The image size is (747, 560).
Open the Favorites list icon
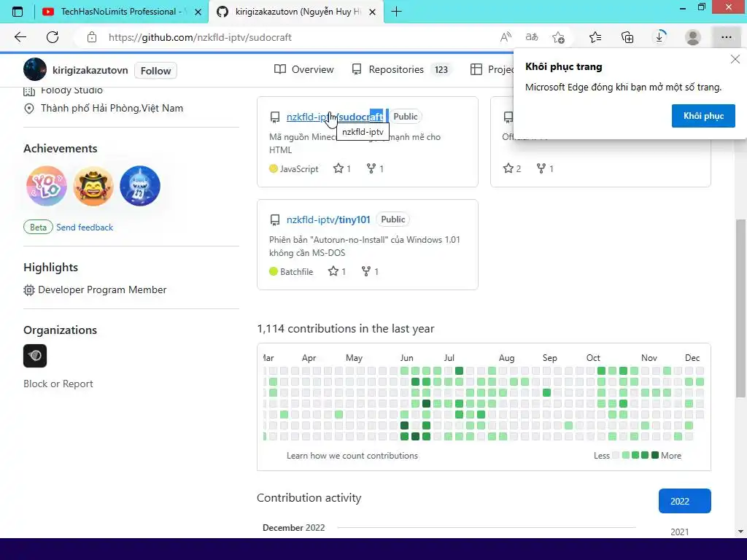[x=595, y=37]
